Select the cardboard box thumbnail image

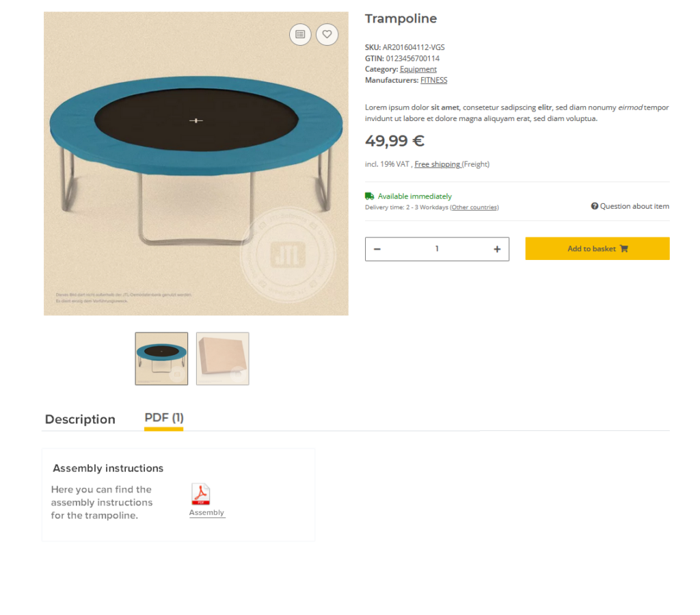coord(222,358)
